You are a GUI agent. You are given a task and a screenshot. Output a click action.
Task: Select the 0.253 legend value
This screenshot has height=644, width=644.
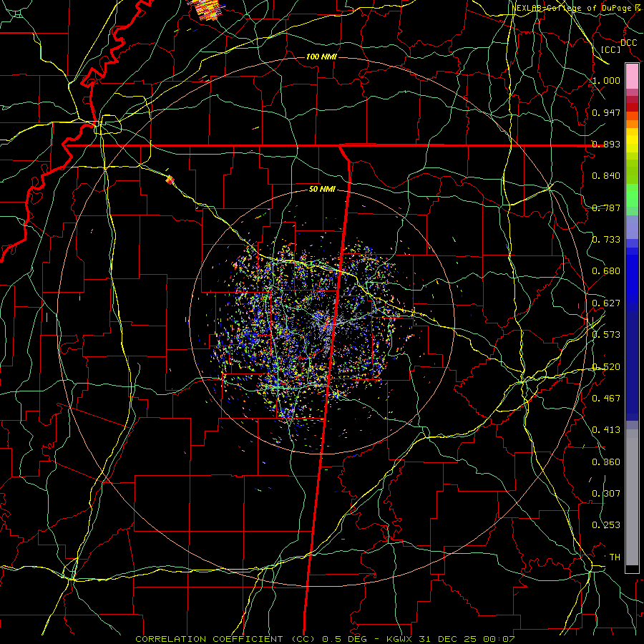(x=606, y=525)
